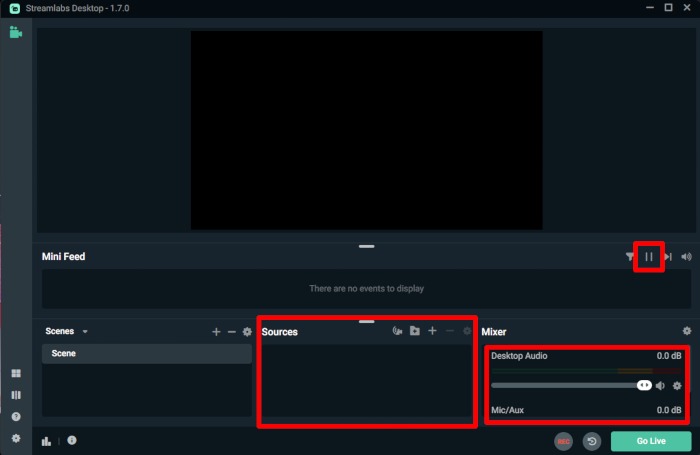Add a new scene with the plus icon
This screenshot has width=700, height=455.
point(216,331)
